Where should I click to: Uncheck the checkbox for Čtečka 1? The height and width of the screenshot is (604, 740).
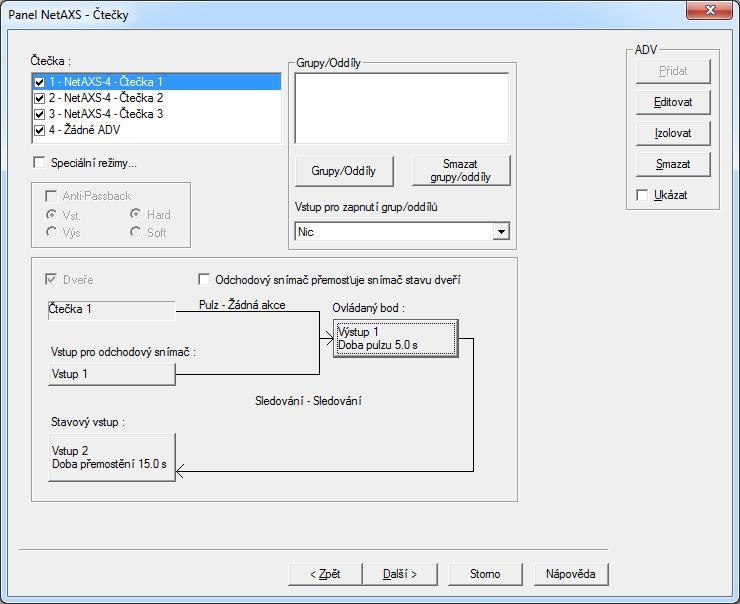pos(40,83)
